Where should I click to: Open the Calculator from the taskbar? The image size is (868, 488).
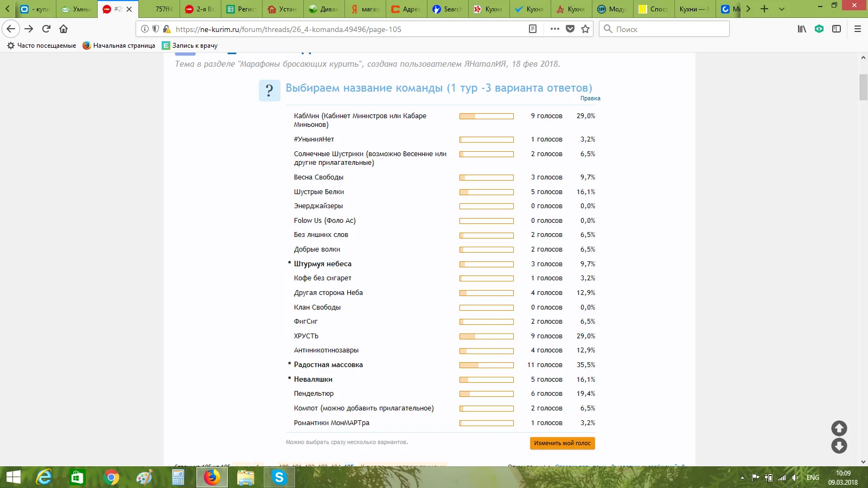(x=178, y=477)
